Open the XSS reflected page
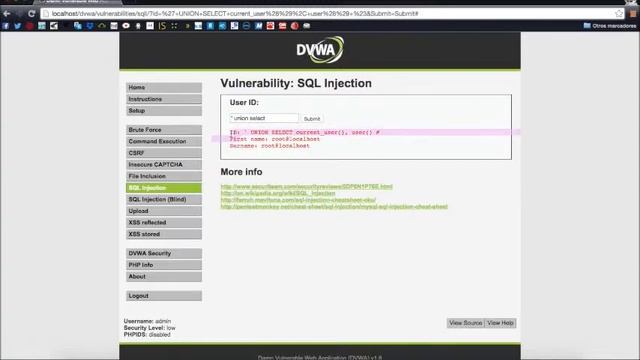Screen dimensions: 640x360 [x=164, y=223]
